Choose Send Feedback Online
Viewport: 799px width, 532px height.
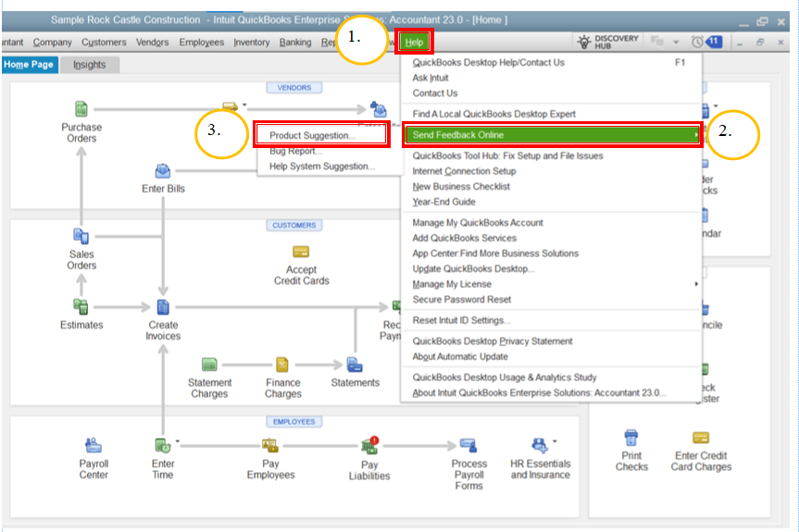click(x=552, y=135)
